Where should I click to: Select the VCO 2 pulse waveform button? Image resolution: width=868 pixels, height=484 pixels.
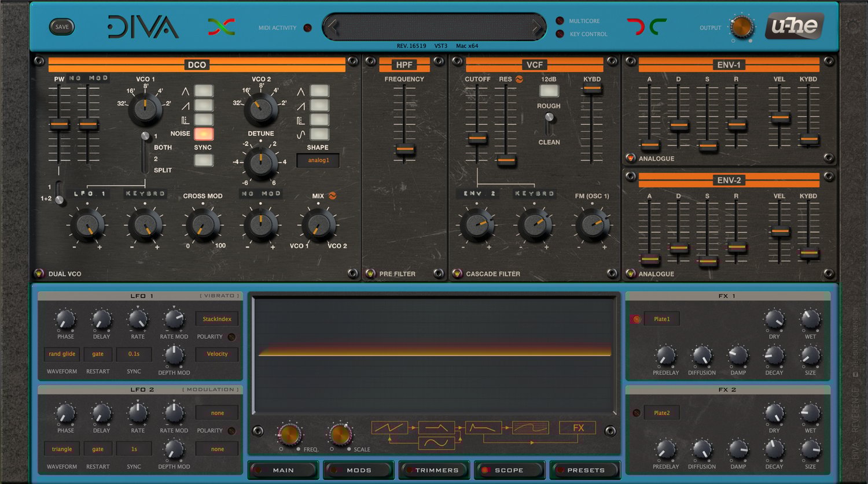(319, 120)
